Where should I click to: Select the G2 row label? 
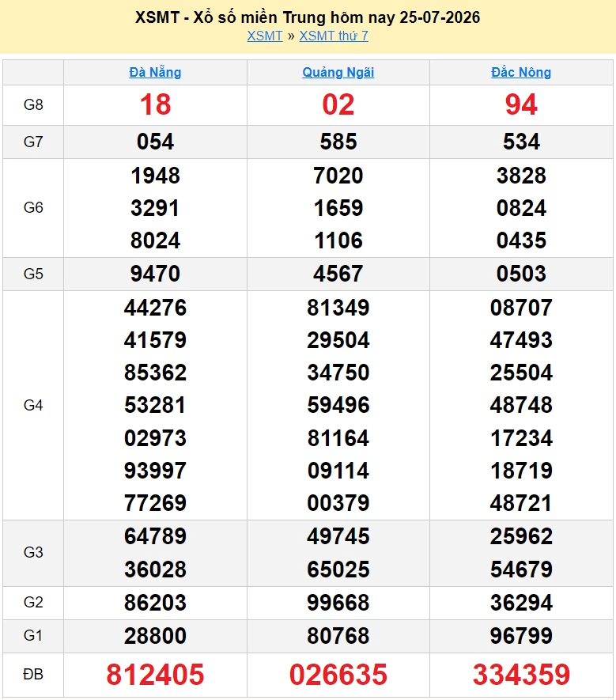(33, 602)
